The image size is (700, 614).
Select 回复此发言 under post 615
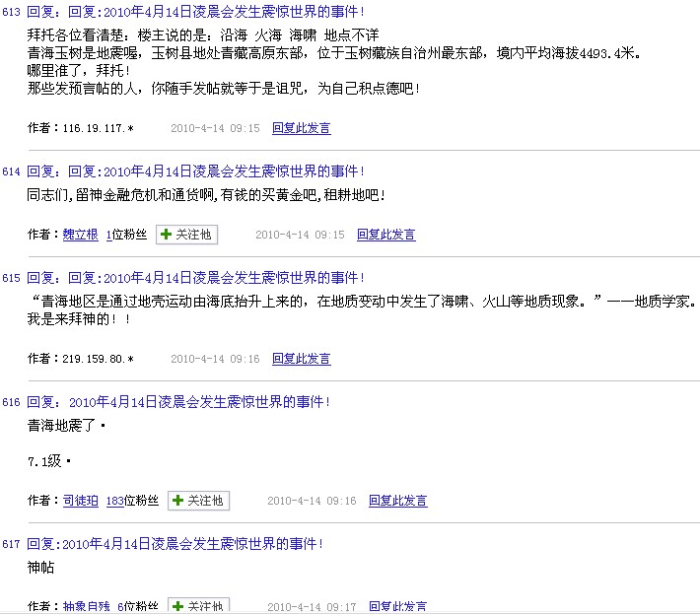coord(302,359)
